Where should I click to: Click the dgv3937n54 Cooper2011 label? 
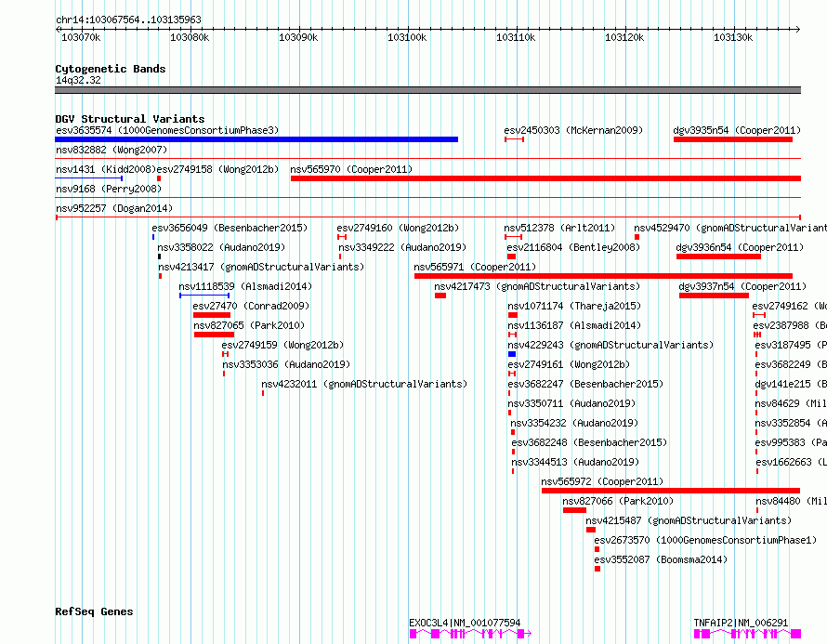(x=742, y=286)
